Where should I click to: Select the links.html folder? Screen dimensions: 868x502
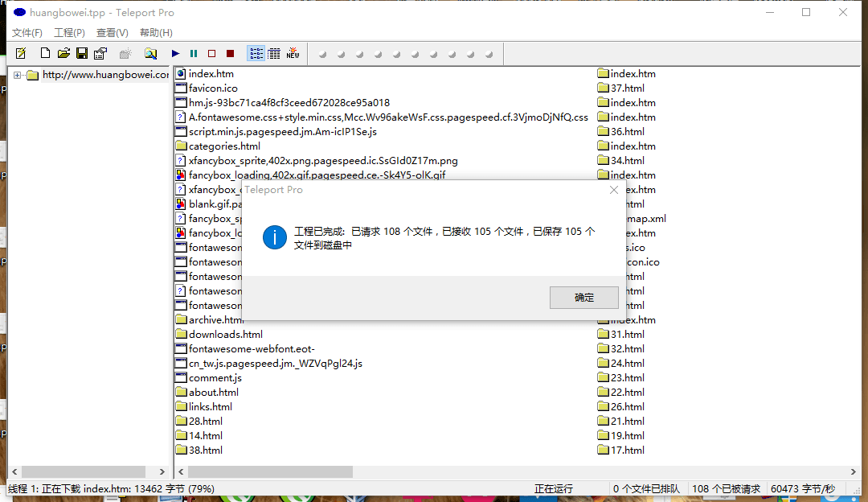click(x=210, y=406)
